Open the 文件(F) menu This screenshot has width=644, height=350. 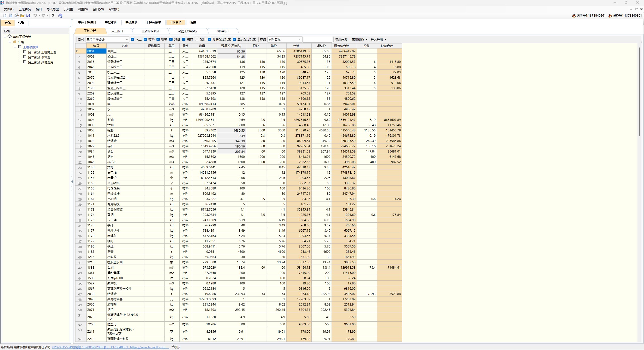coord(9,9)
